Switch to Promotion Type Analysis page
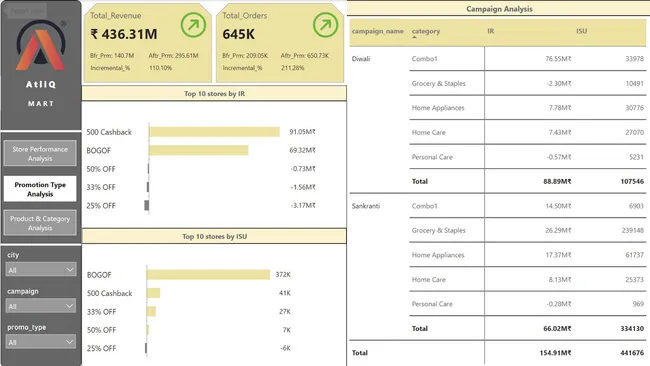 coord(40,189)
